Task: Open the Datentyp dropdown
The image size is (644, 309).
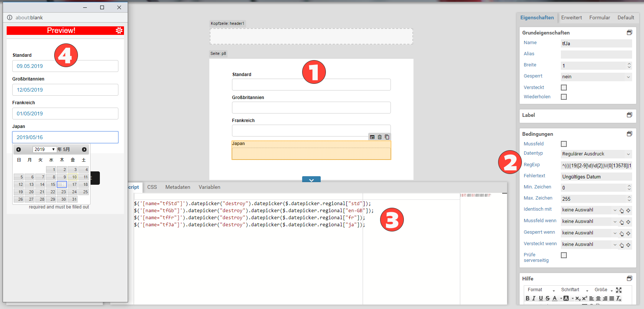Action: [x=596, y=154]
